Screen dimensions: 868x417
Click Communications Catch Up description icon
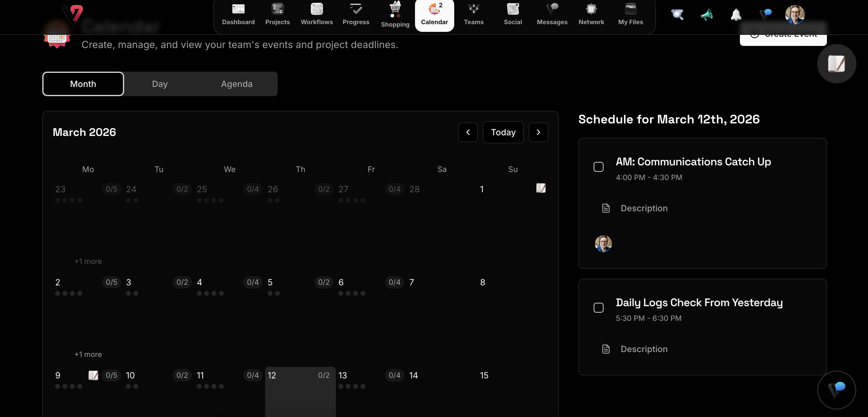(606, 208)
